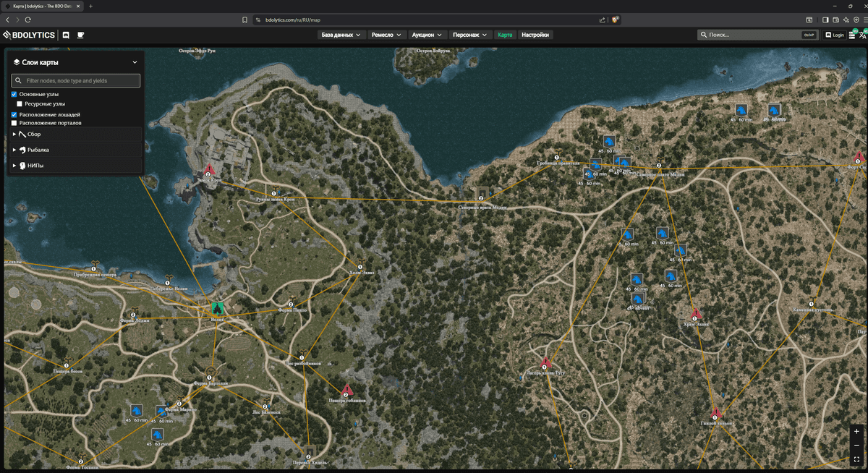Click the Лес Баленоса node marker

coord(265,404)
